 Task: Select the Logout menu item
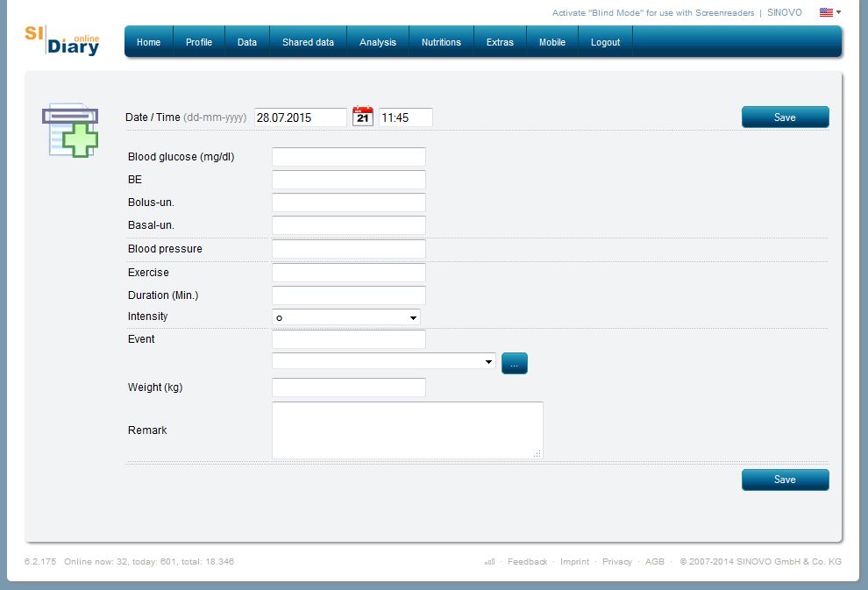point(605,42)
